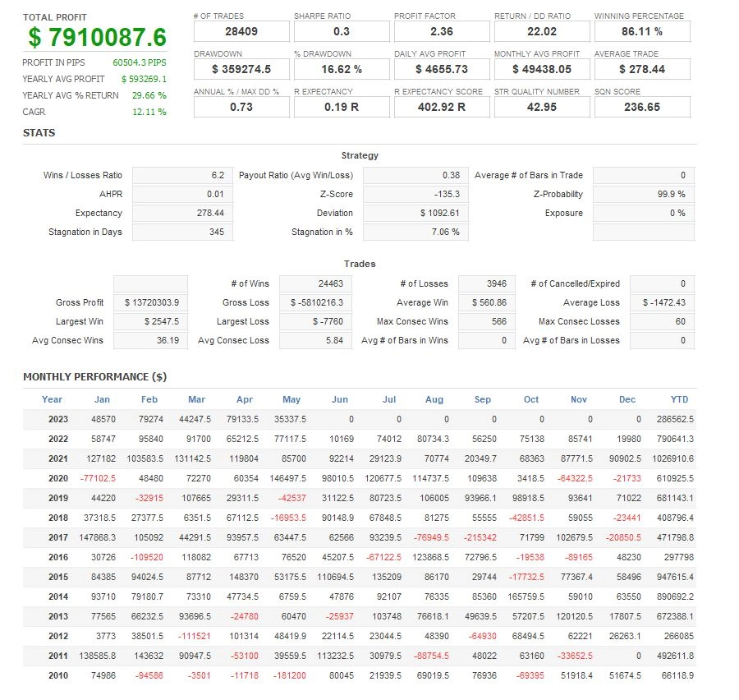Click the Yearly Avg % Return value 29.66 %
Image resolution: width=739 pixels, height=700 pixels.
pyautogui.click(x=149, y=96)
